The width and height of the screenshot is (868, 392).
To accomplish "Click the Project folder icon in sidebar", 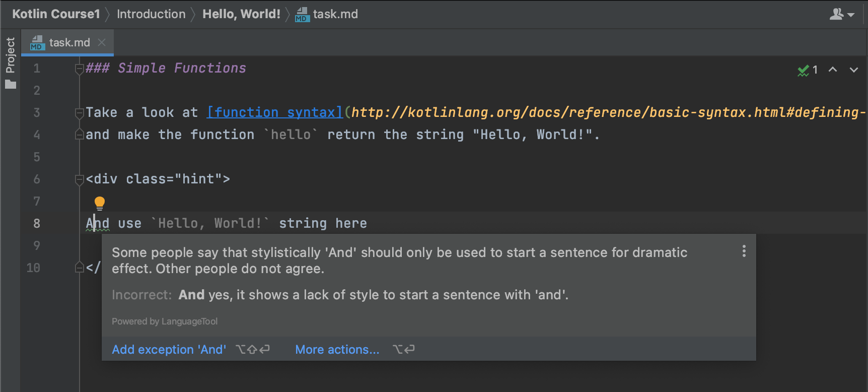I will (11, 84).
